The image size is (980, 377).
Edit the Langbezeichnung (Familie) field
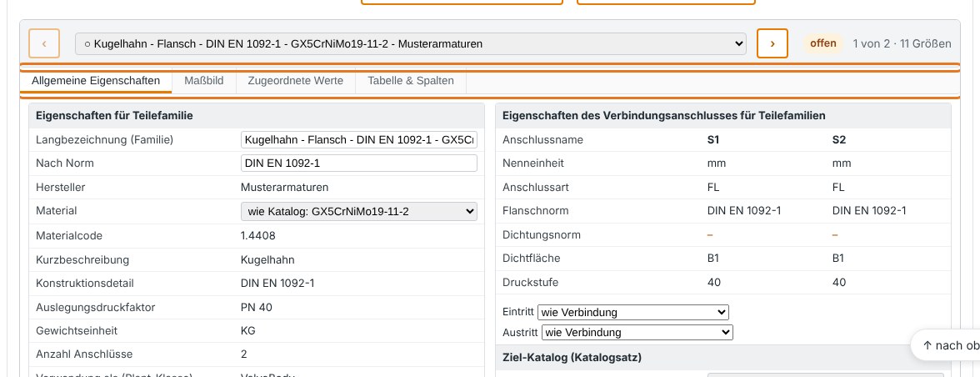point(358,139)
